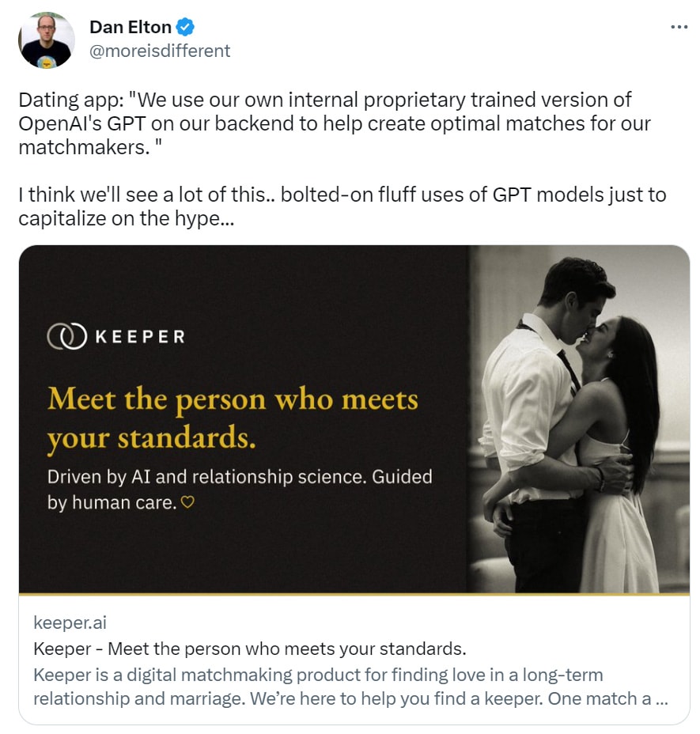Click the "I think we'll see a lot" paragraph

(x=342, y=206)
